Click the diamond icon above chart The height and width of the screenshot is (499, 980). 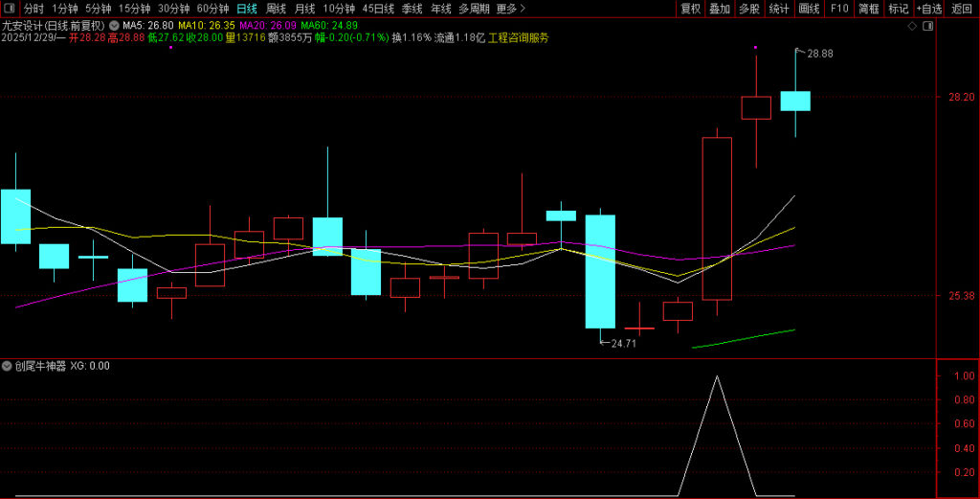[910, 26]
